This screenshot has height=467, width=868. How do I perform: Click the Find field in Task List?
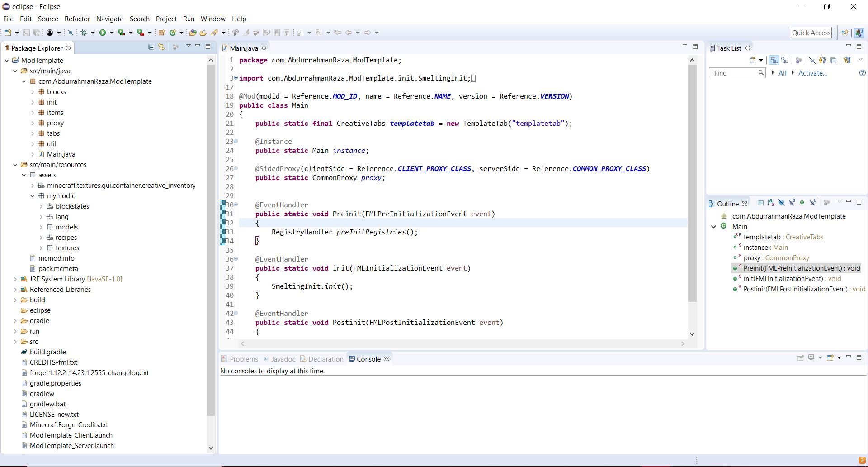pyautogui.click(x=737, y=73)
